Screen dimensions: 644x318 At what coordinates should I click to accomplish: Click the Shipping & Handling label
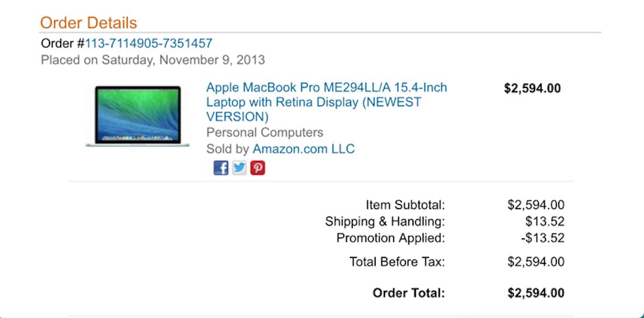click(385, 221)
